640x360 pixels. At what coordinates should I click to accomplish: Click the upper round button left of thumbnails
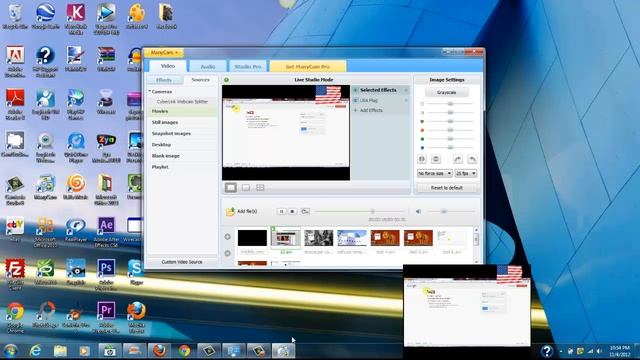(x=228, y=237)
